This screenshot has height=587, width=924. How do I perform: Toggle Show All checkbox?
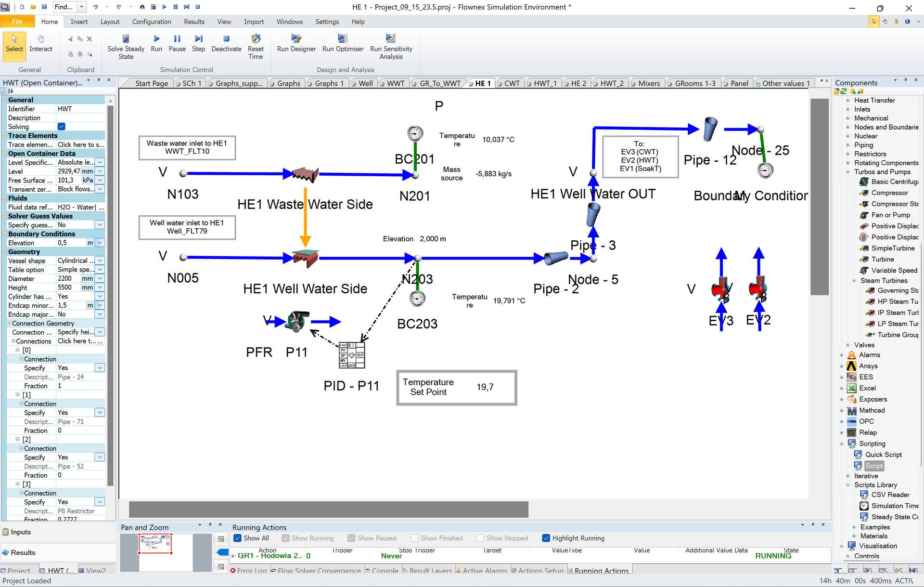click(x=237, y=538)
